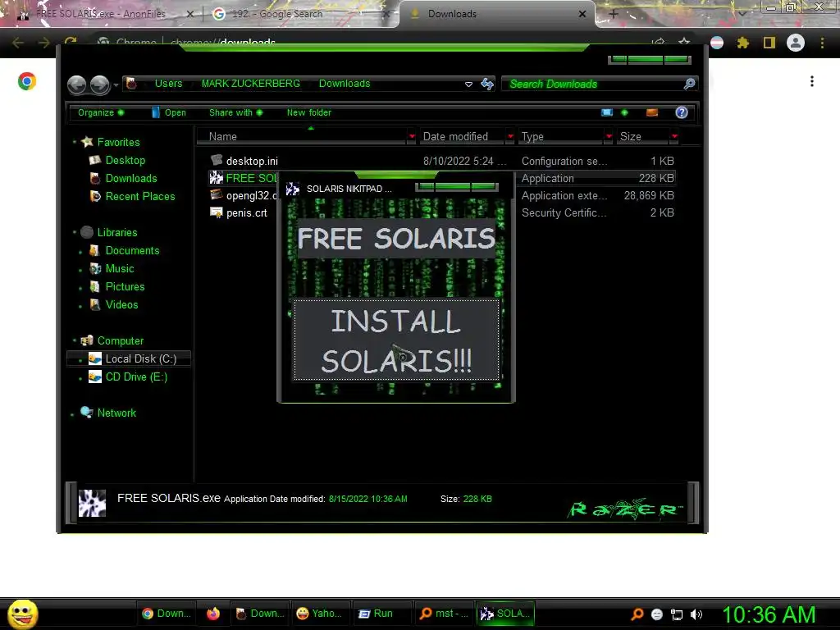Click the folder icon in the address bar

point(131,84)
